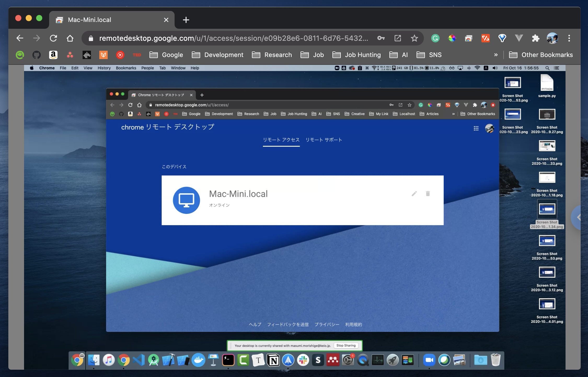The image size is (588, 377).
Task: Click the remote Wi-Fi icon in menu bar
Action: 477,68
